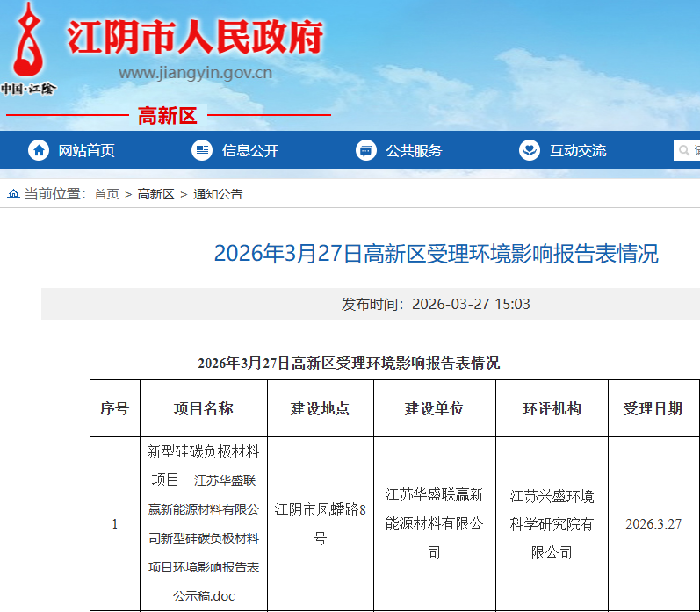Open the 公共服务 menu item
Image resolution: width=700 pixels, height=612 pixels.
(414, 150)
